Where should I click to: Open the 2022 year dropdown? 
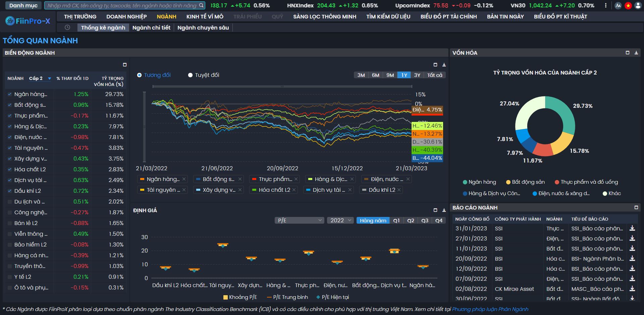tap(340, 220)
